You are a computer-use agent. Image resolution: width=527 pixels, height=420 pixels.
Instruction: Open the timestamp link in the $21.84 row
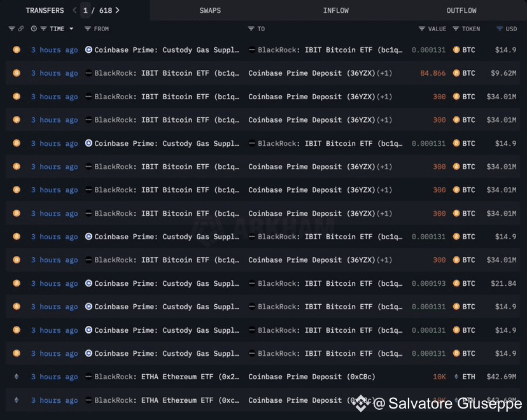55,284
